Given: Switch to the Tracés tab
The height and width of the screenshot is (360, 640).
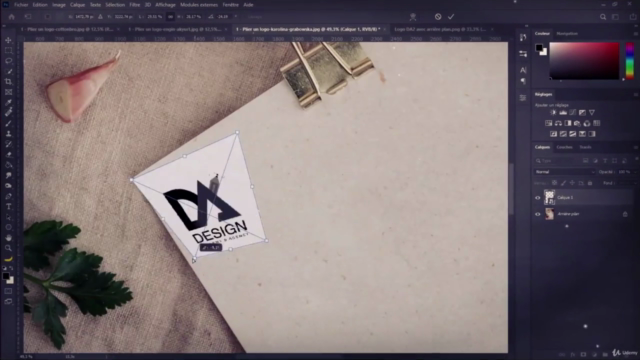Looking at the screenshot, I should point(585,147).
